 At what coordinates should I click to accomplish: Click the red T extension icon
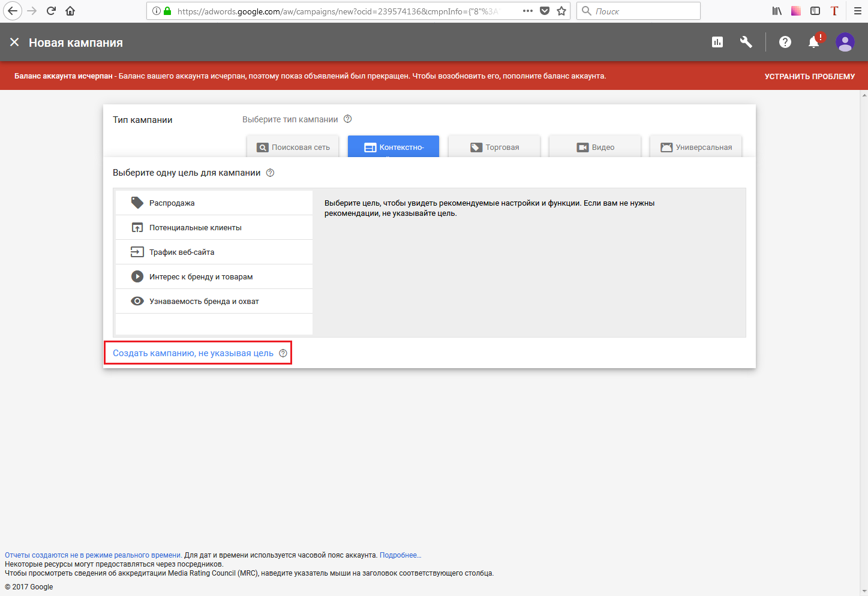tap(834, 11)
